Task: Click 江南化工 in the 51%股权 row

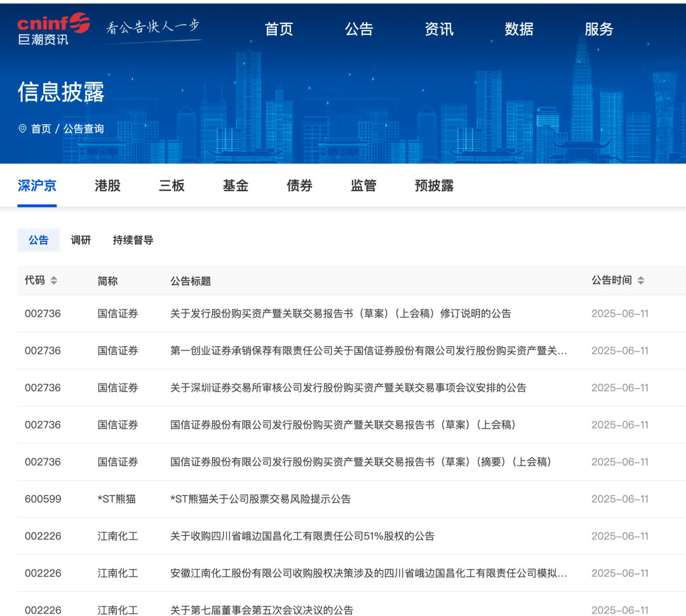Action: [x=118, y=536]
